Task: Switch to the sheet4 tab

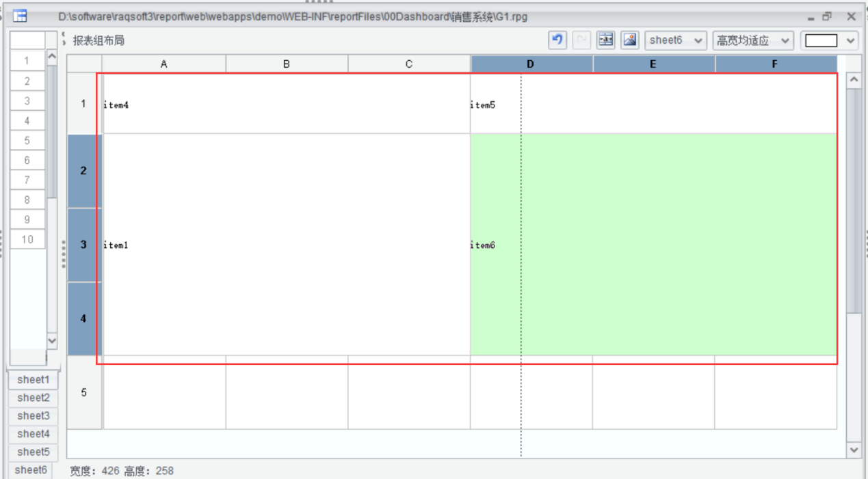Action: coord(34,434)
